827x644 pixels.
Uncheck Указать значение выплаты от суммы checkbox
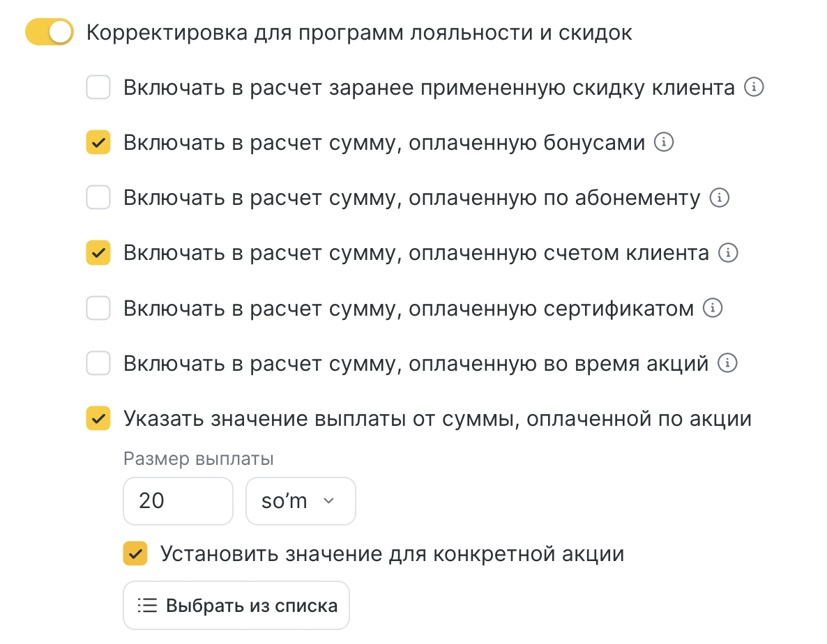pyautogui.click(x=98, y=419)
